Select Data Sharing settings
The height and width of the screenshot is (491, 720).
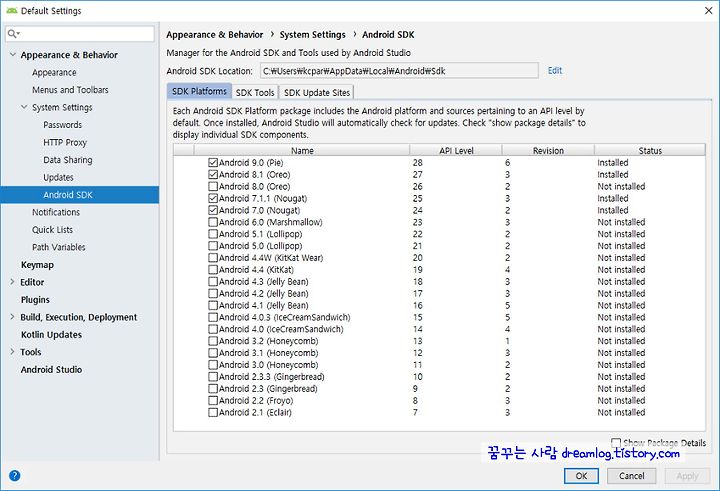point(68,160)
